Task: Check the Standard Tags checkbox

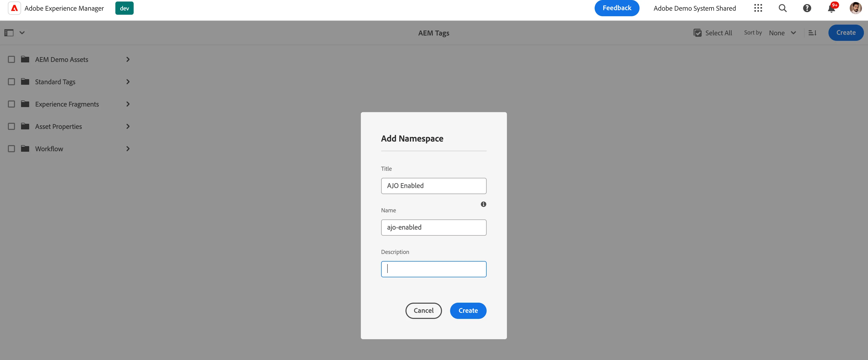Action: tap(11, 82)
